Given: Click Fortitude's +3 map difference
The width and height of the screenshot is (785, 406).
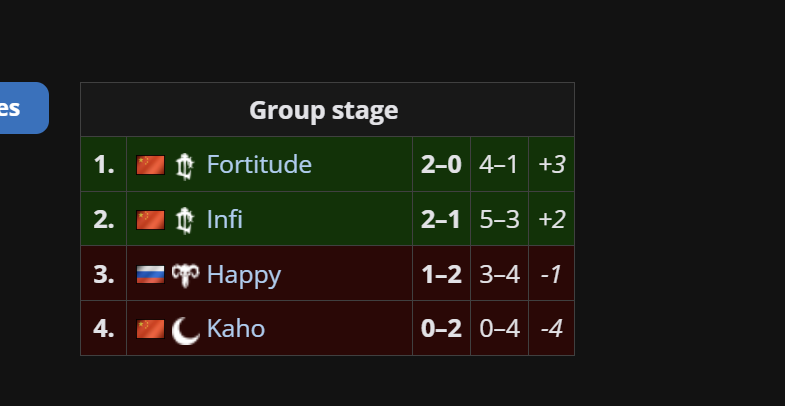Looking at the screenshot, I should [x=551, y=165].
